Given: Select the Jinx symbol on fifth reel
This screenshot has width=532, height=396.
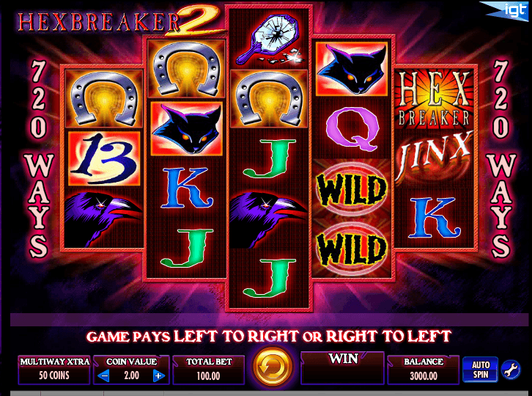Looking at the screenshot, I should pyautogui.click(x=435, y=157).
